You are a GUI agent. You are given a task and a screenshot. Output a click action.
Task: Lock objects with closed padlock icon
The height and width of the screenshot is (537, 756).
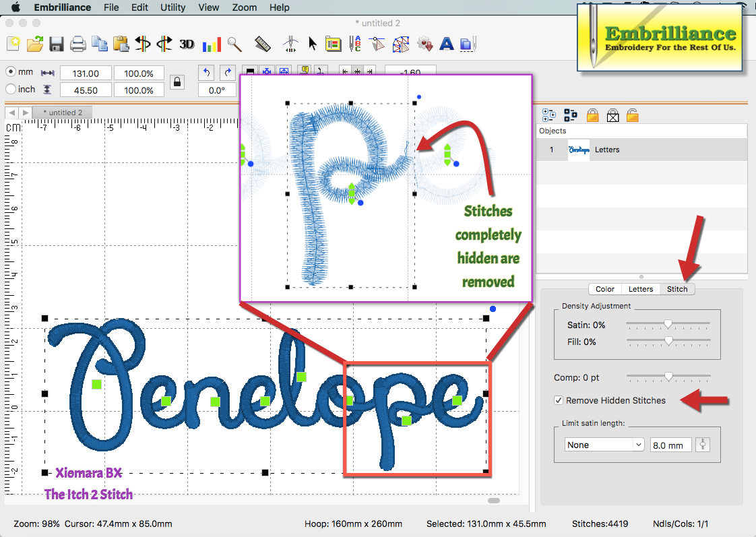[592, 115]
